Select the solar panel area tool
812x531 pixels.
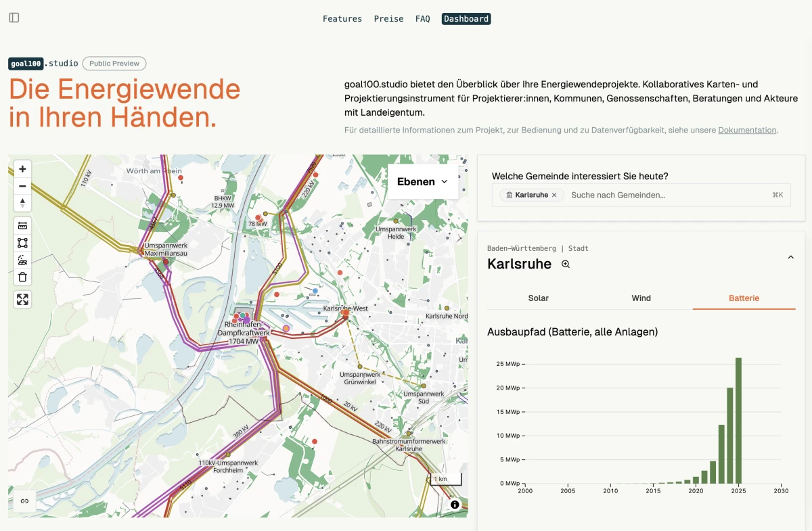[x=22, y=260]
